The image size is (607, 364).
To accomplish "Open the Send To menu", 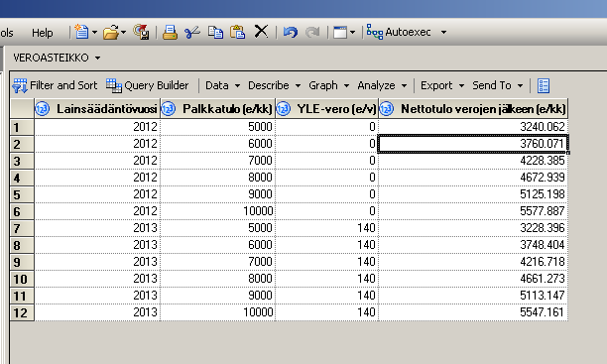I will [x=498, y=85].
